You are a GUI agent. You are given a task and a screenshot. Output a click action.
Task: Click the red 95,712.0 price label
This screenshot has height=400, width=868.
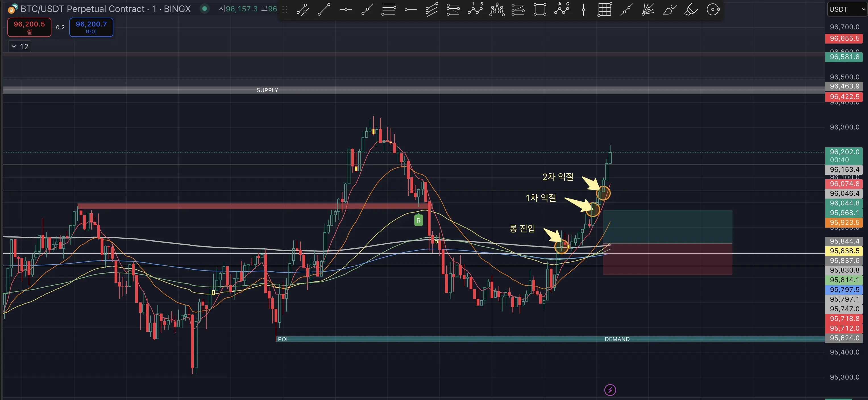(x=844, y=329)
